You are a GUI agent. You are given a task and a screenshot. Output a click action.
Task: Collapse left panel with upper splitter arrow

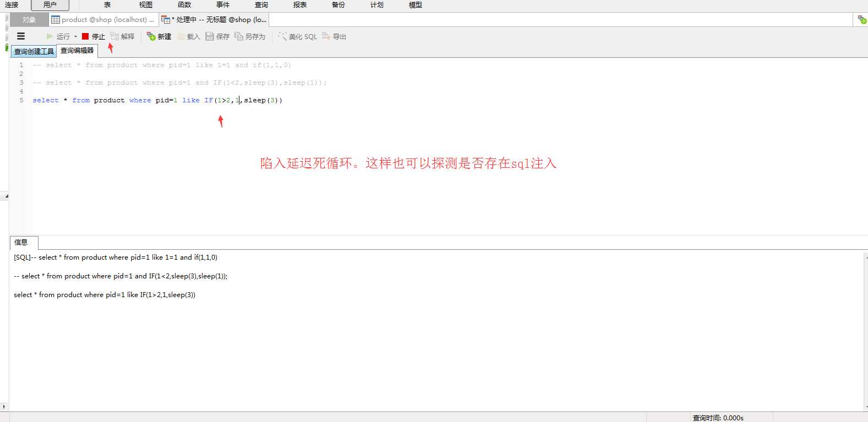[x=6, y=196]
